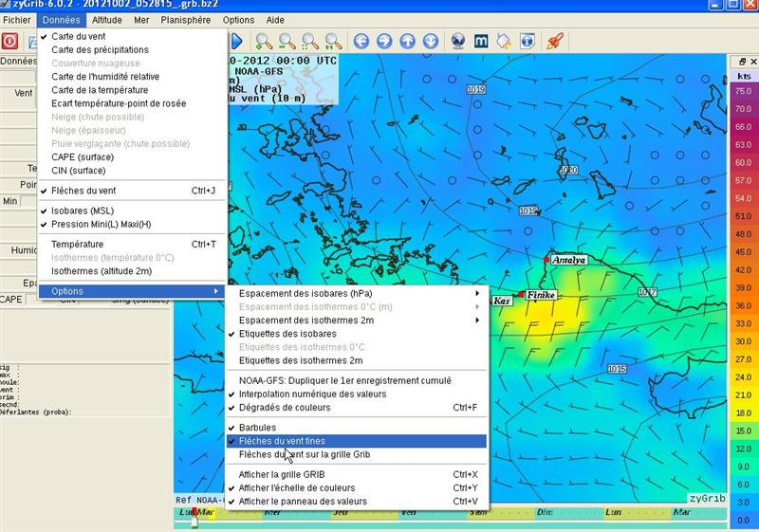This screenshot has width=759, height=532.
Task: Toggle Carte du vent checkmark
Action: [132, 36]
